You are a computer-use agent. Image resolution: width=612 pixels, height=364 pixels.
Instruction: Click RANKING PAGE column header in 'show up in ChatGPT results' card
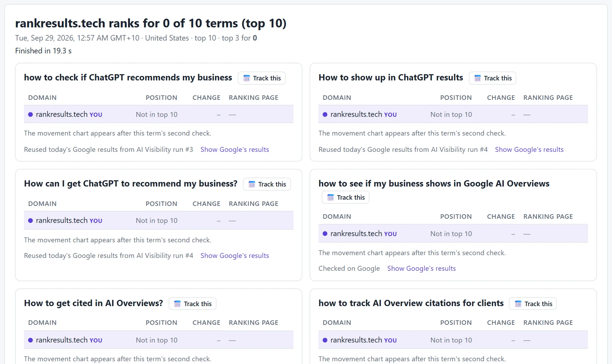click(x=548, y=98)
